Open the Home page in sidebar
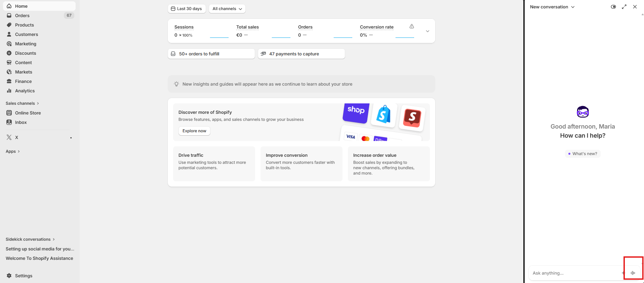 [x=39, y=6]
